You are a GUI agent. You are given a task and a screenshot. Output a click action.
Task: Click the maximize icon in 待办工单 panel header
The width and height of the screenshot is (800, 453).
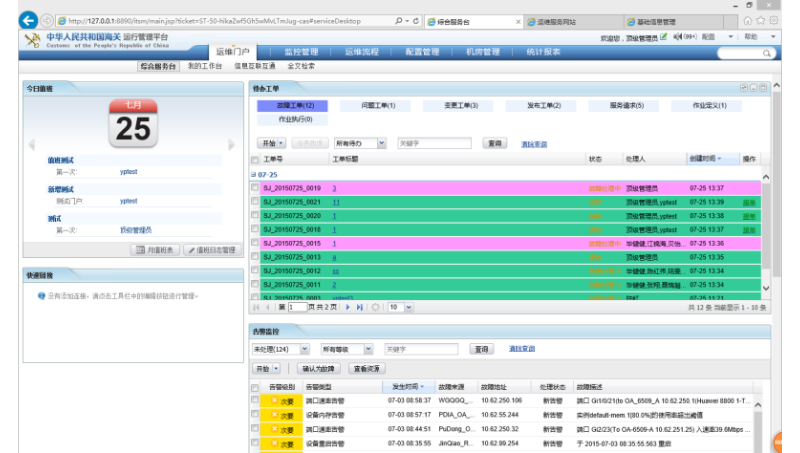(763, 88)
